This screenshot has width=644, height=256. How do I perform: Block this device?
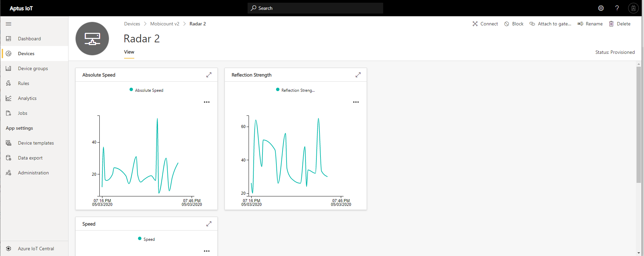pos(514,24)
